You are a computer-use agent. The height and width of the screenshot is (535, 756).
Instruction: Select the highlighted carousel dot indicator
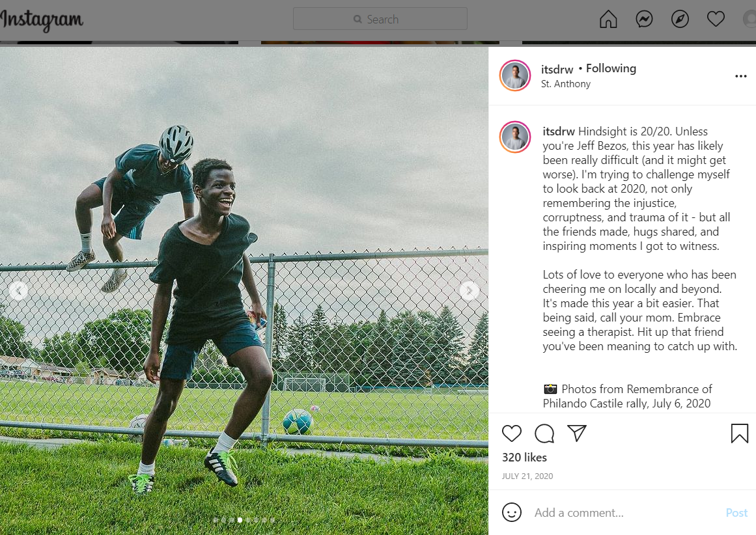(x=240, y=520)
